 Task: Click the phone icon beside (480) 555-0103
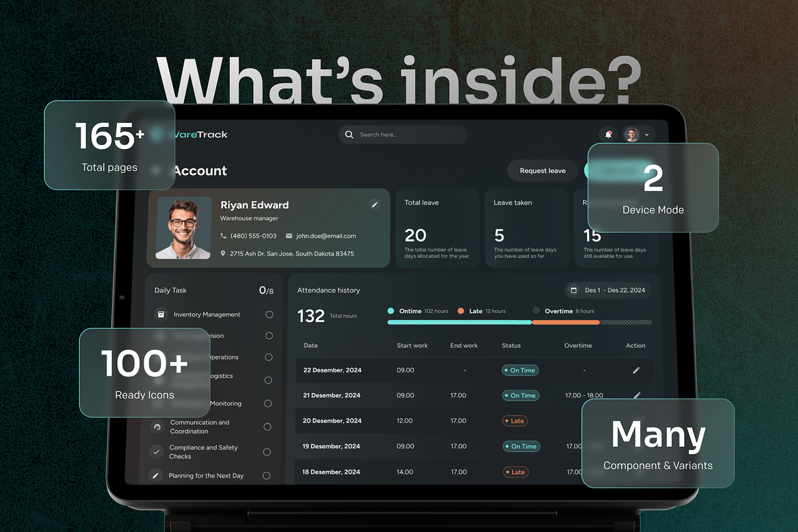223,236
